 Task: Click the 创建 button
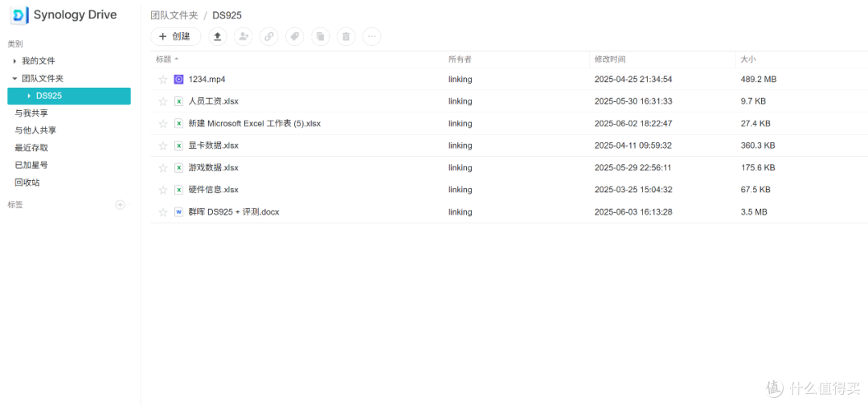[175, 36]
